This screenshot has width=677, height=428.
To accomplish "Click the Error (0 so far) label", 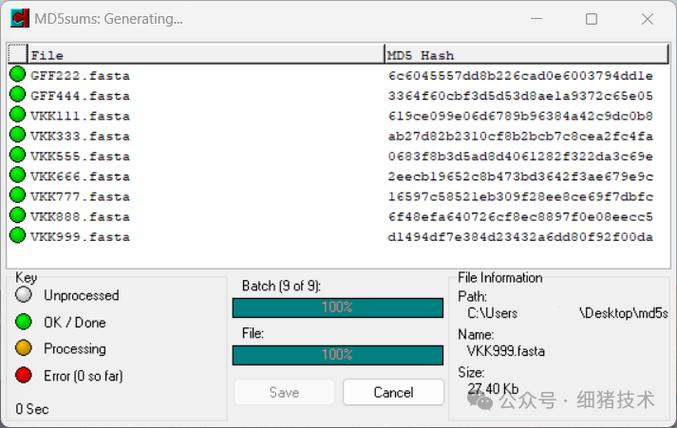I will click(83, 376).
